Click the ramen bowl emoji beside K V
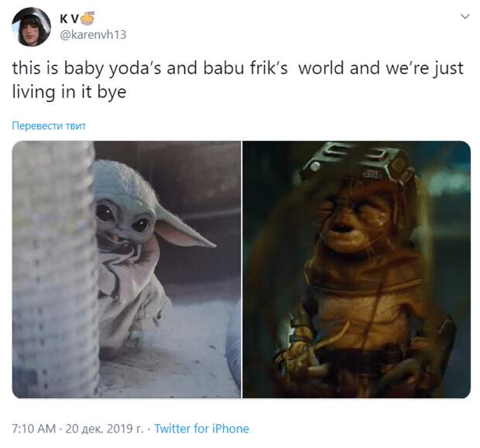Viewport: 480px width, 448px height. pyautogui.click(x=89, y=19)
